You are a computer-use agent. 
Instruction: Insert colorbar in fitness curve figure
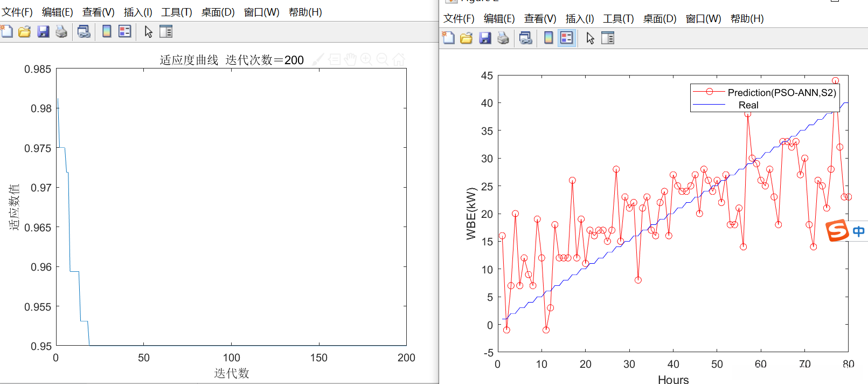(x=107, y=31)
